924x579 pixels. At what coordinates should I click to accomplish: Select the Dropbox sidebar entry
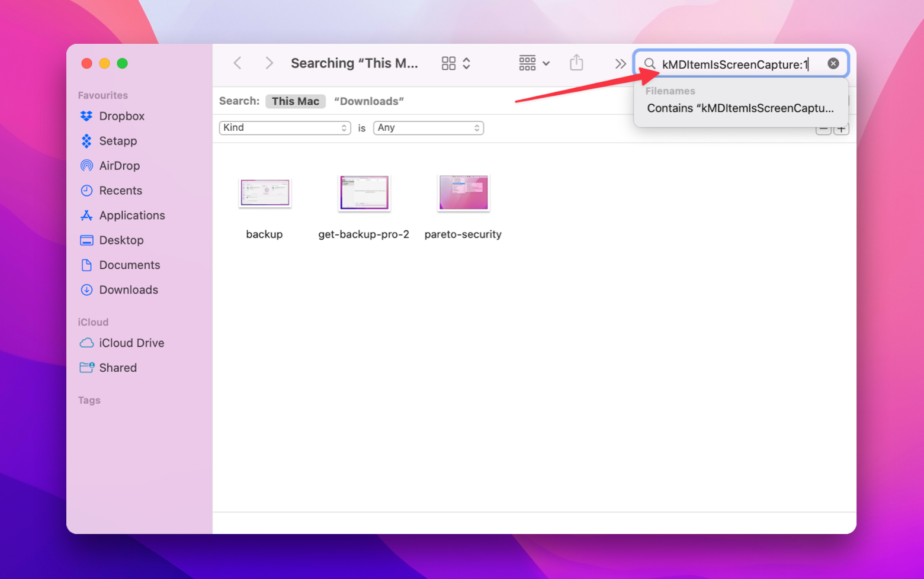121,116
